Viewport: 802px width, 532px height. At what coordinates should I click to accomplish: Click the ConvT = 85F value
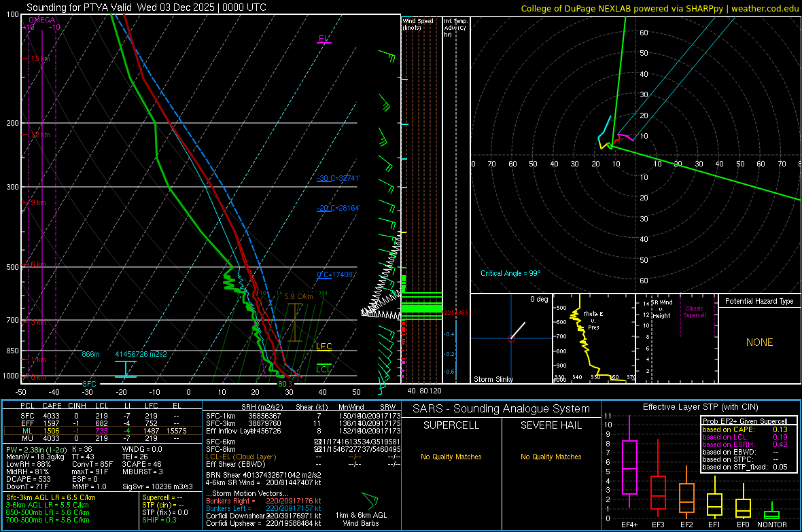[92, 465]
